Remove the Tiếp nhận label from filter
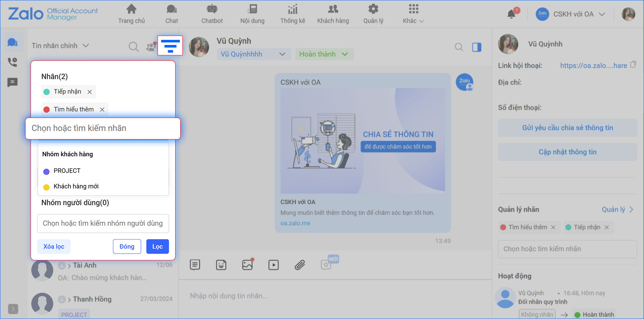 tap(90, 92)
